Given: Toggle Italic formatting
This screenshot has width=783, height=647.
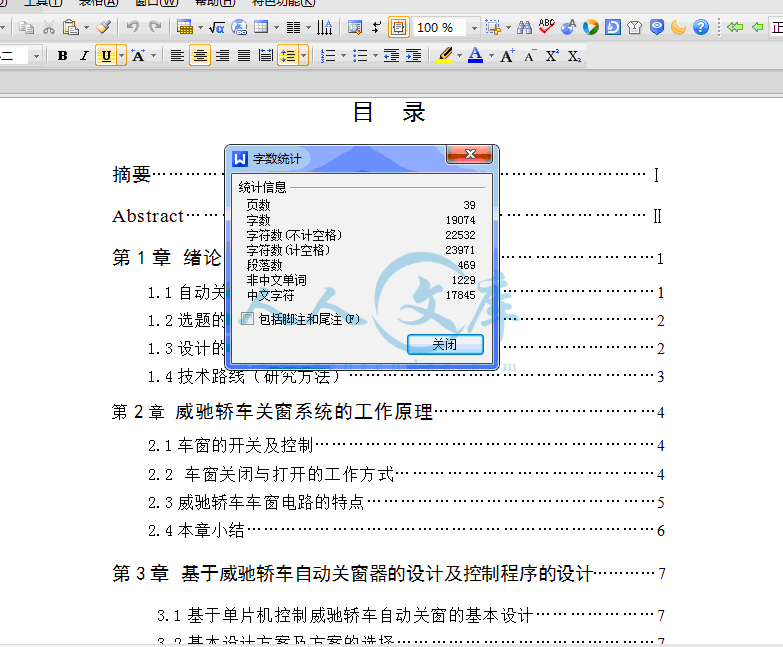Looking at the screenshot, I should [x=84, y=55].
